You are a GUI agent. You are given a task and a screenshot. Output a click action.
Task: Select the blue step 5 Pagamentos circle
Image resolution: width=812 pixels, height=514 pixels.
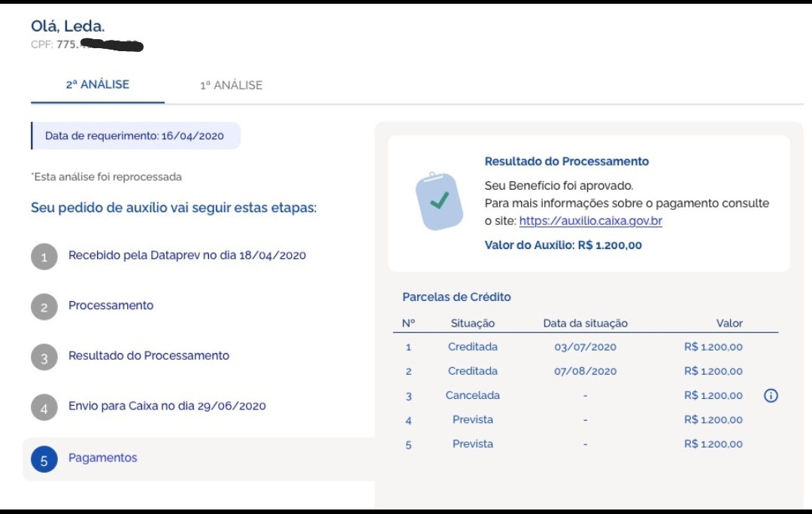44,459
